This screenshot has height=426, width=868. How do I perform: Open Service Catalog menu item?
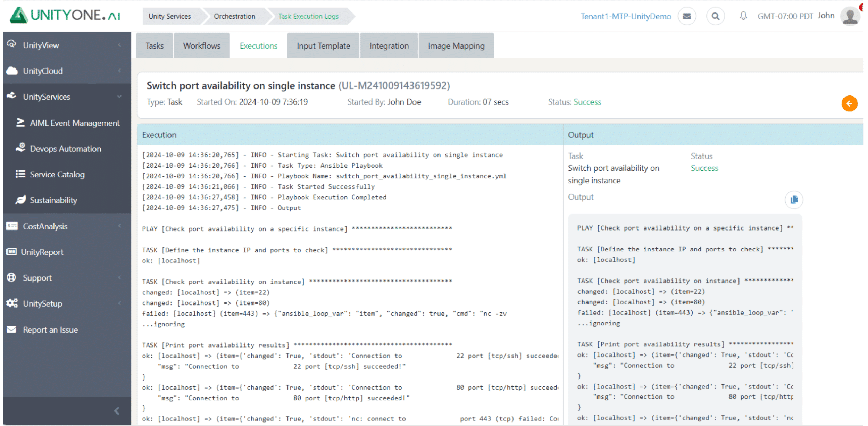tap(57, 174)
